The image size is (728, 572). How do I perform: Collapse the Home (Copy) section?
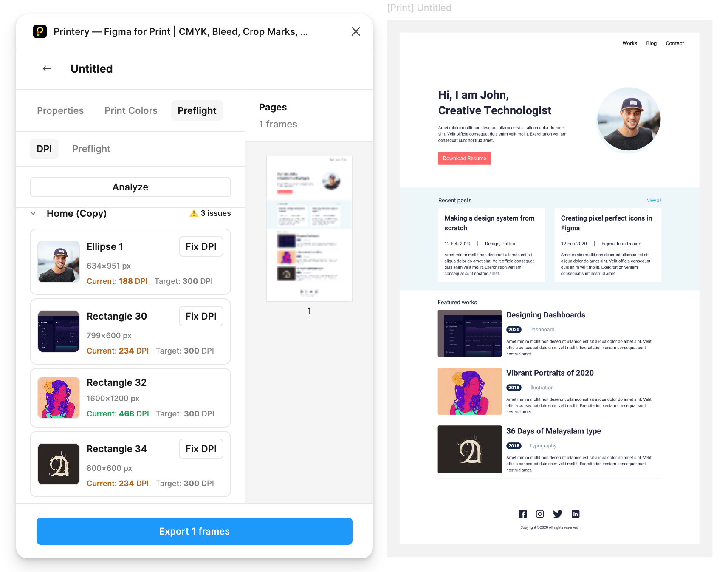tap(33, 213)
